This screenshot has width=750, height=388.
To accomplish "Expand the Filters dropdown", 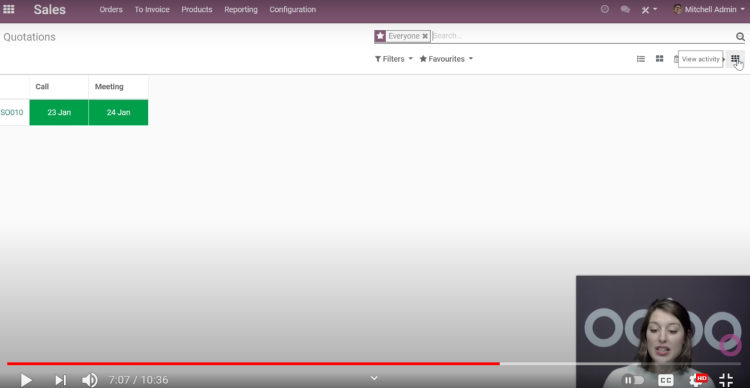I will [x=393, y=59].
